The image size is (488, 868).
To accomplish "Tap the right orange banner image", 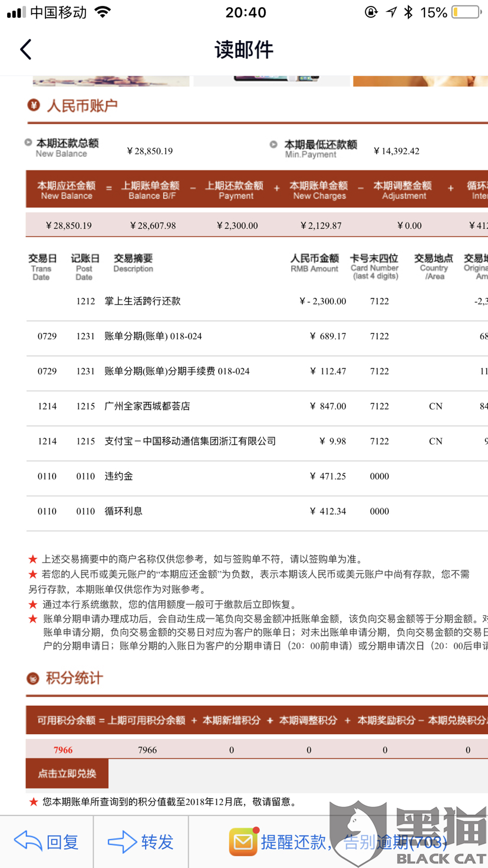I will (x=420, y=81).
